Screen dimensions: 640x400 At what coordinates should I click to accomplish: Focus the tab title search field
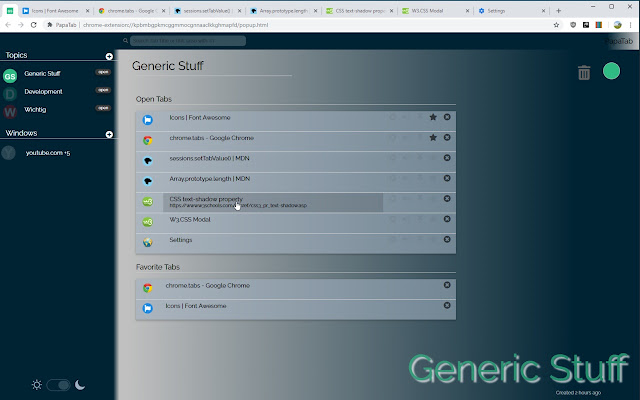point(188,41)
